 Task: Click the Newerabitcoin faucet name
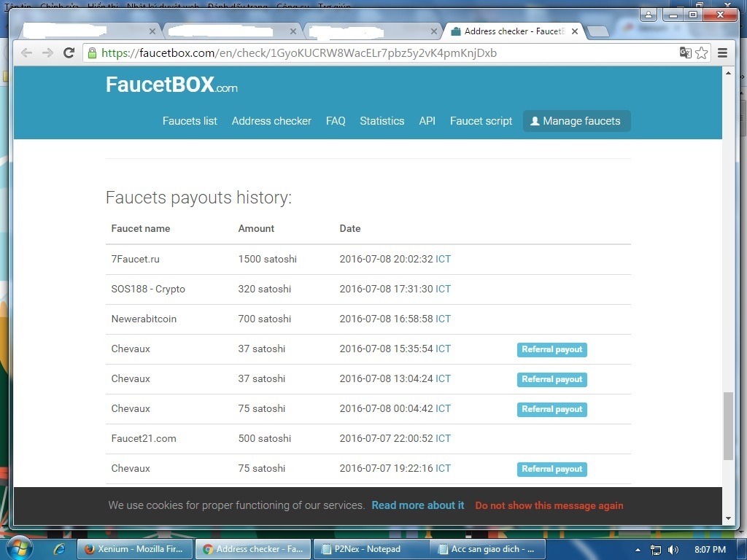tap(144, 319)
